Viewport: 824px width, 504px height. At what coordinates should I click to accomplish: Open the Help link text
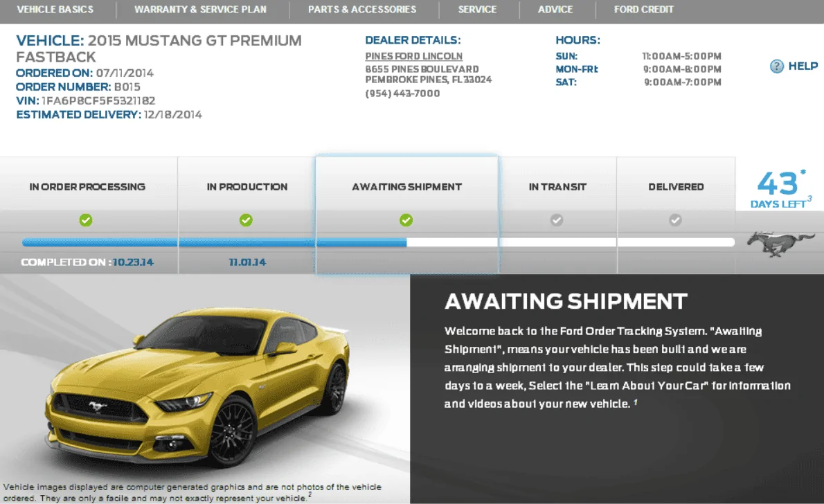tap(803, 66)
